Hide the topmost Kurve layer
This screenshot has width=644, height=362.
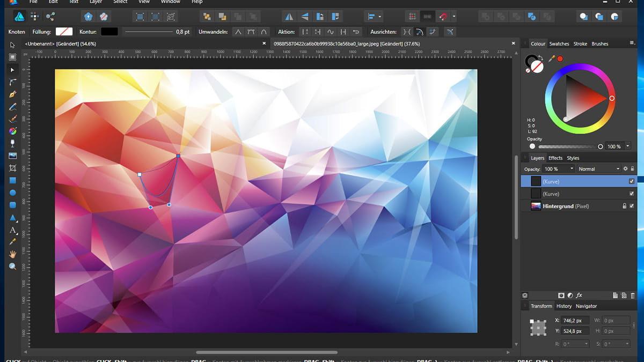coord(632,181)
